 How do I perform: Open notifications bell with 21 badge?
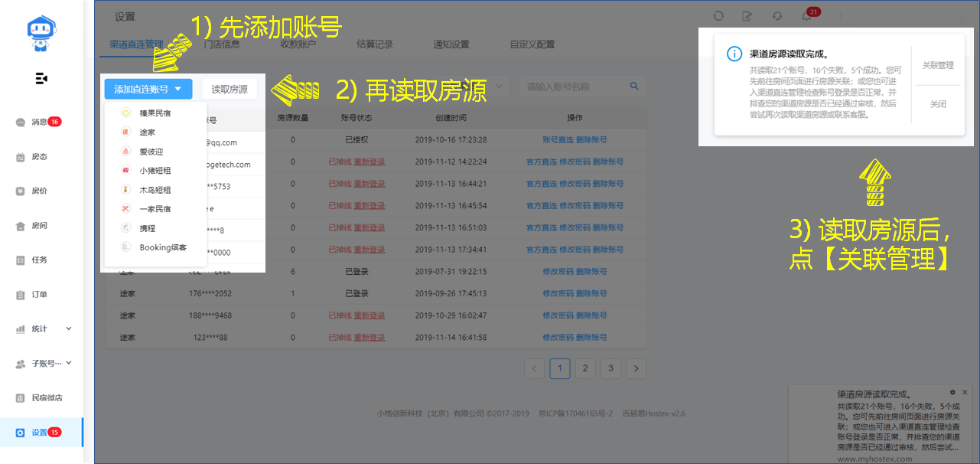click(808, 15)
